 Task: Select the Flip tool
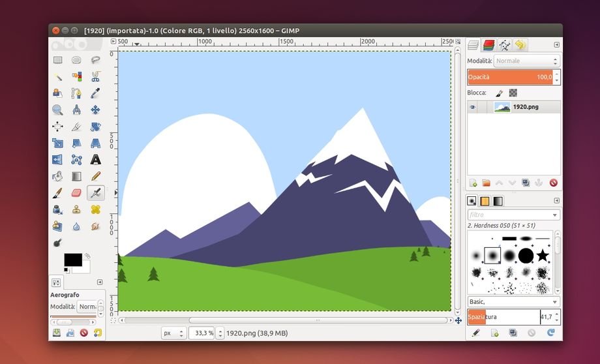click(58, 160)
